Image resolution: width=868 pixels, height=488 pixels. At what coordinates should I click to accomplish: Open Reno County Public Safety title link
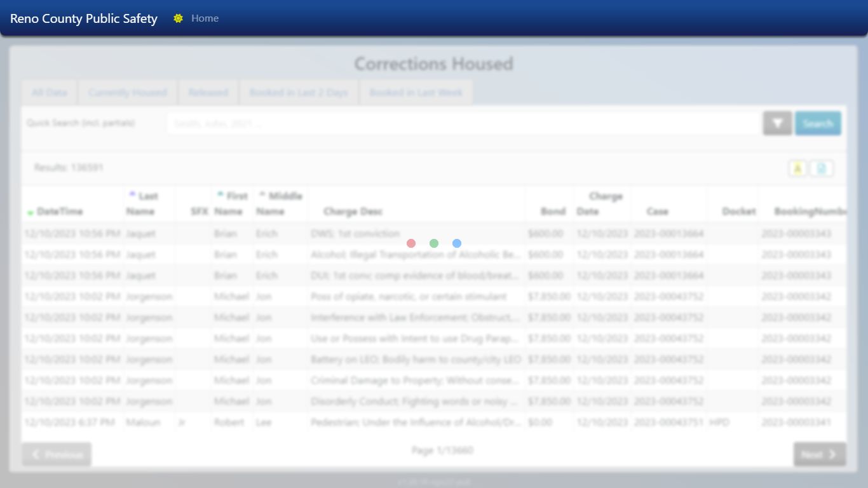pyautogui.click(x=84, y=18)
